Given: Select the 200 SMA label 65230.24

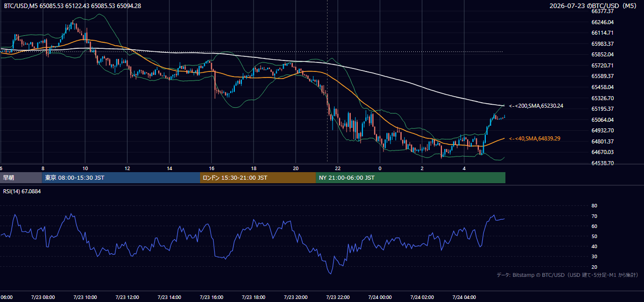Looking at the screenshot, I should (536, 106).
